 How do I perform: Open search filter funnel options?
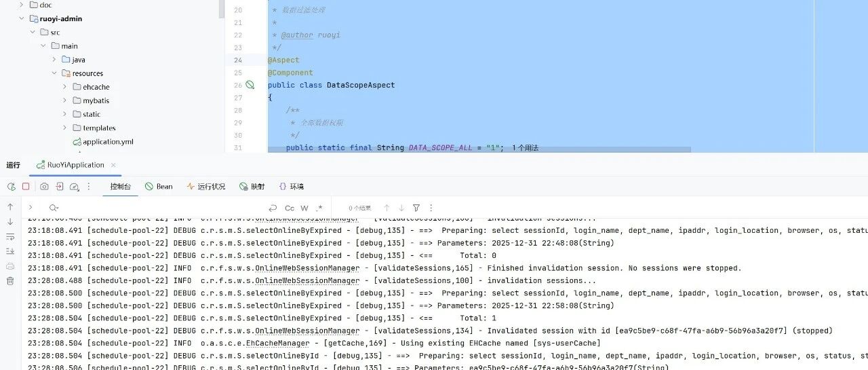click(416, 208)
